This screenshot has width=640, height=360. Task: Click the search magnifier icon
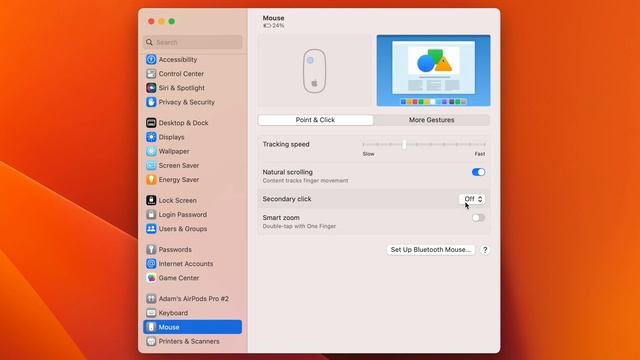[x=149, y=42]
